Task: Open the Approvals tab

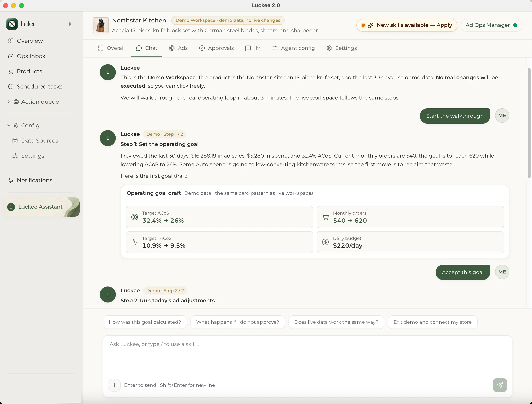Action: pos(216,48)
